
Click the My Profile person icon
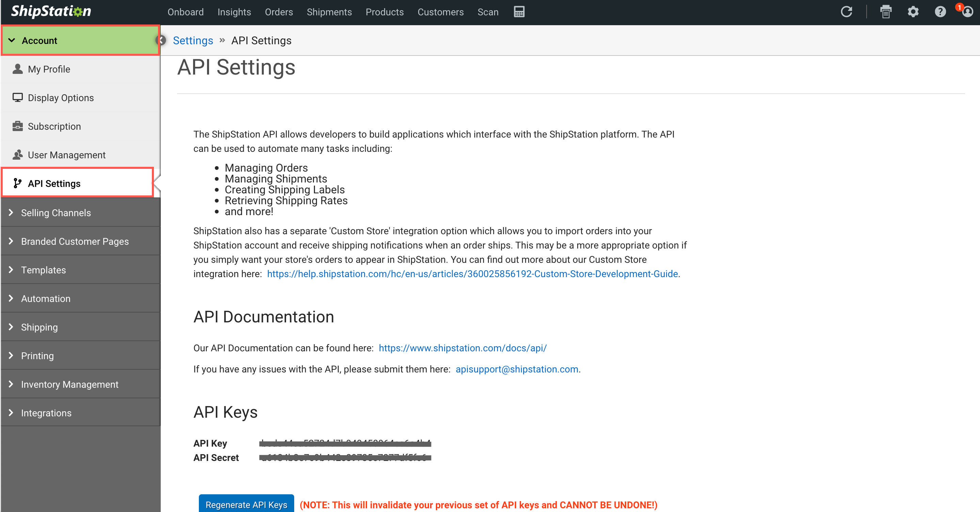[17, 69]
